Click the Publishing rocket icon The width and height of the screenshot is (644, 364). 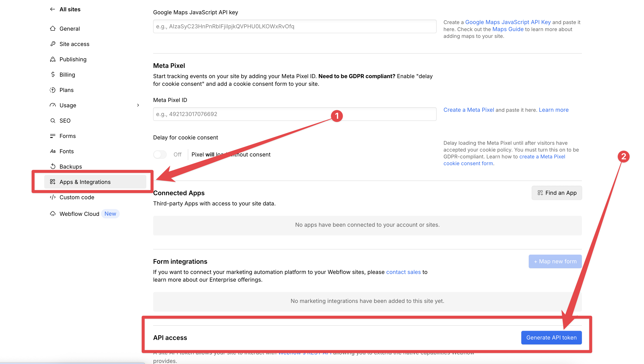click(53, 59)
